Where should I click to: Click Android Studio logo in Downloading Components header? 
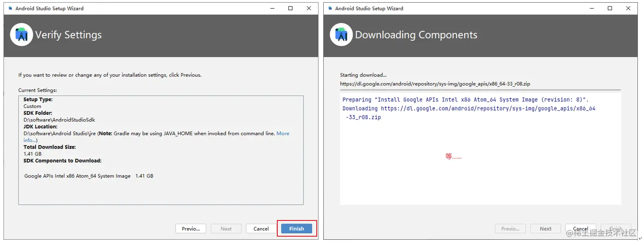[x=341, y=35]
